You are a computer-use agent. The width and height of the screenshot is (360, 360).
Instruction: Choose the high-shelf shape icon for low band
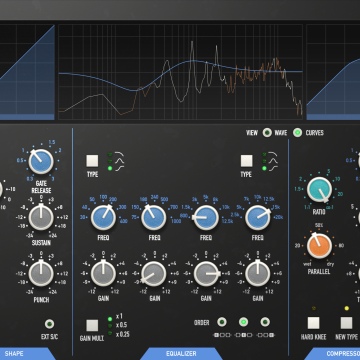pyautogui.click(x=119, y=154)
